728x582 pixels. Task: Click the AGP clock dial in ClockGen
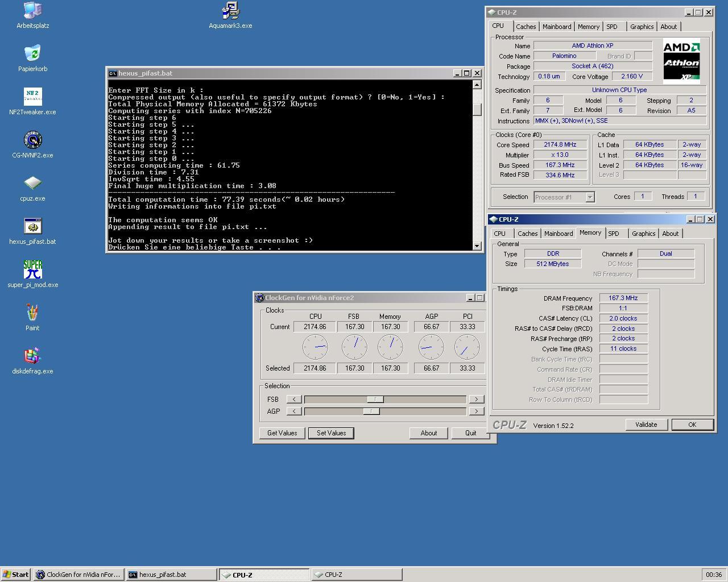pos(431,347)
